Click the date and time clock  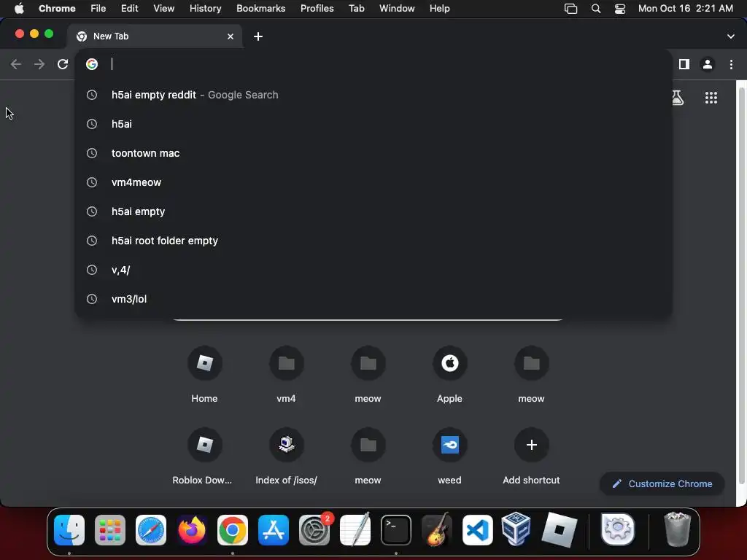point(686,9)
